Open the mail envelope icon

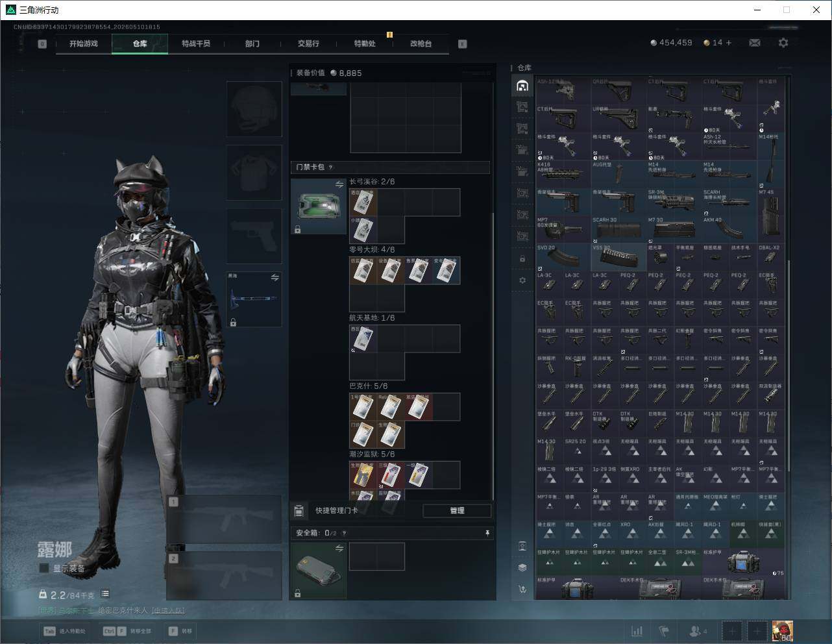755,43
